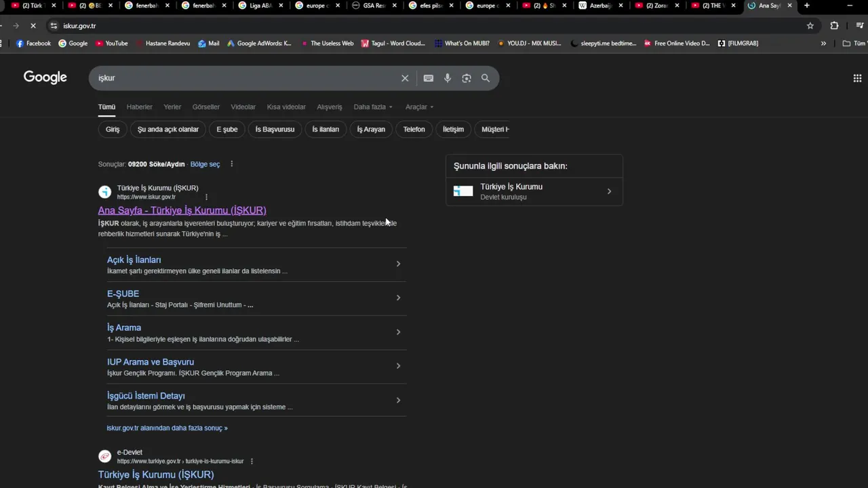
Task: Open The Useless Web bookmark
Action: click(x=328, y=43)
